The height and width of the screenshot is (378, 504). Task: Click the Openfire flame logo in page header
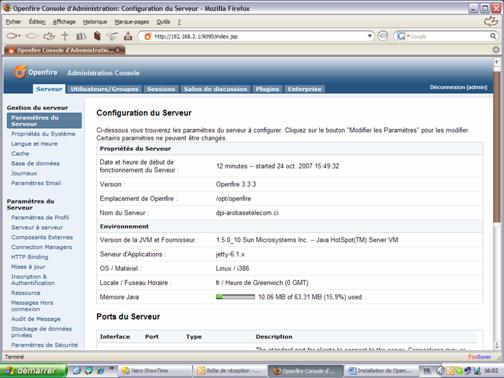coord(20,72)
